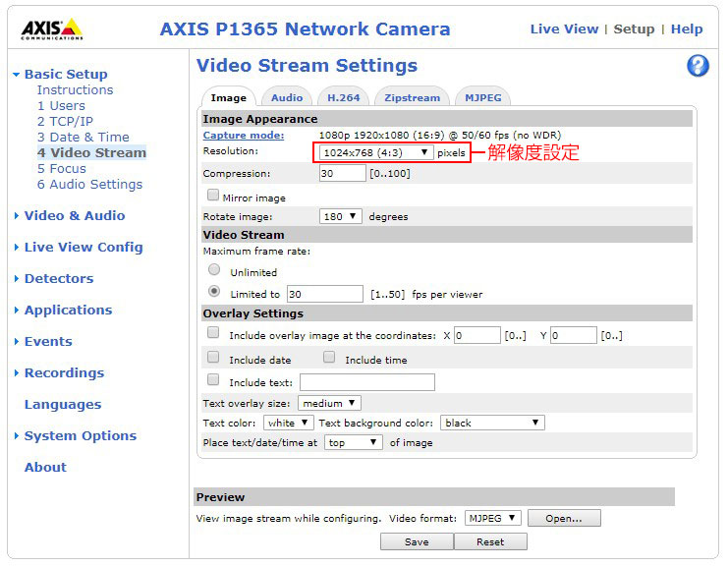
Task: Open the Languages page
Action: point(63,405)
